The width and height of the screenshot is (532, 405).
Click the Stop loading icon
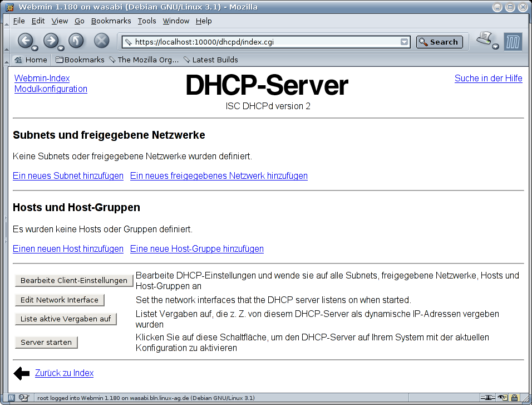[101, 41]
